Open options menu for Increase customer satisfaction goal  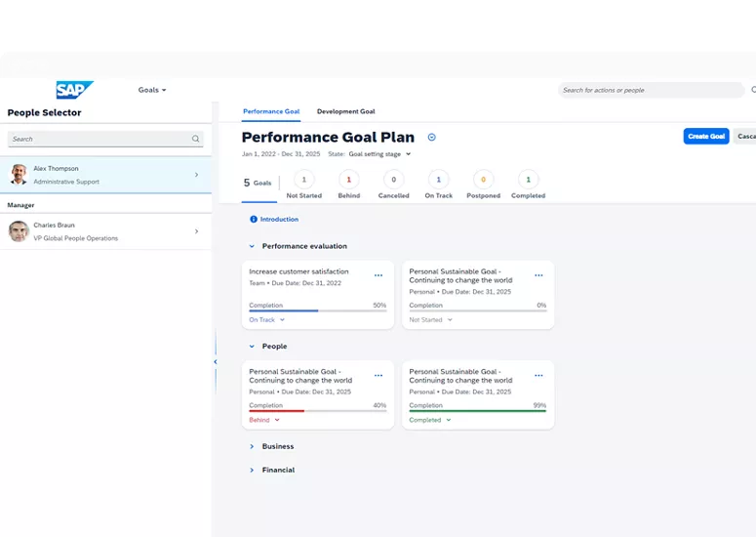point(378,275)
